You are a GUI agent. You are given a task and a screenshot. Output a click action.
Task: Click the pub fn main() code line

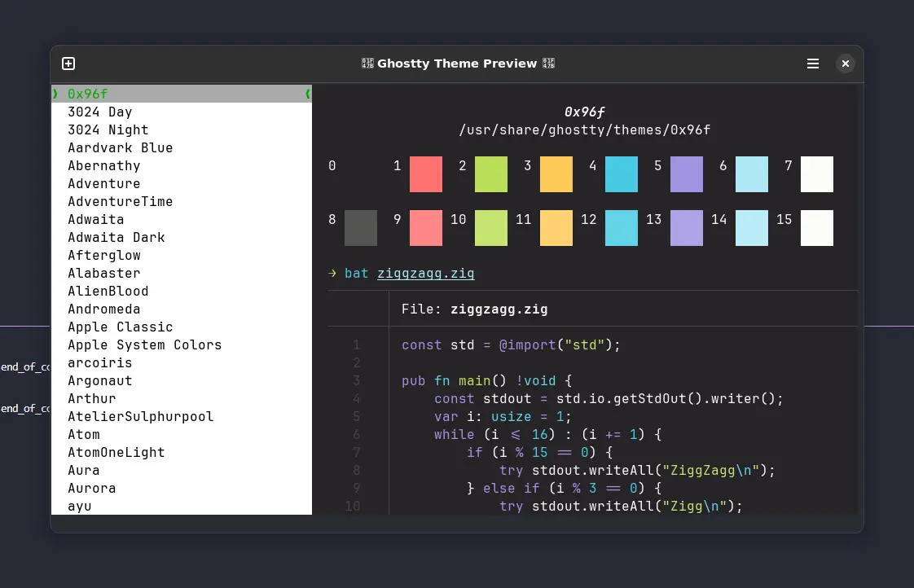tap(486, 381)
